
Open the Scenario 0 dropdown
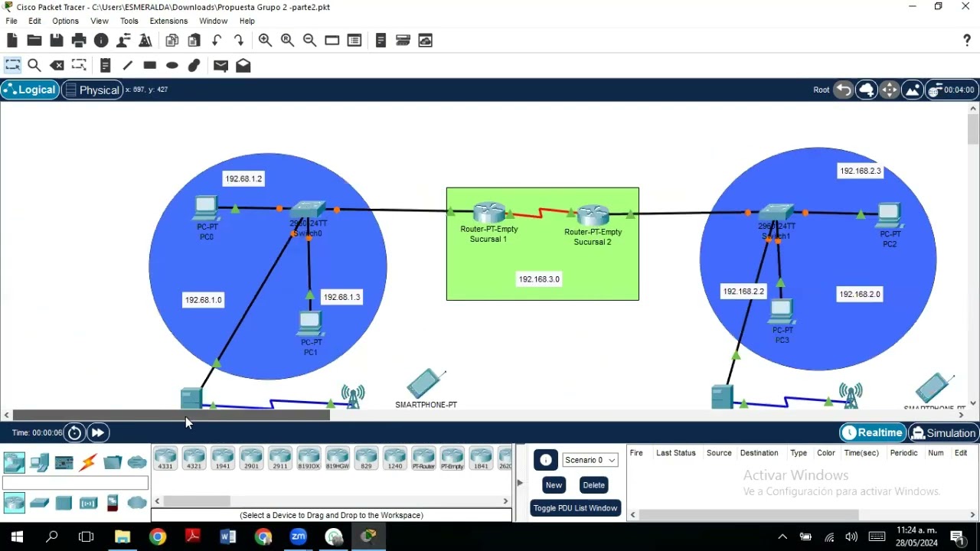[590, 460]
